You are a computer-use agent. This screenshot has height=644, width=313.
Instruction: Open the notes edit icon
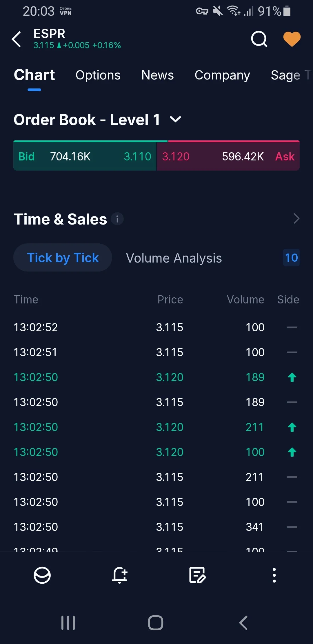click(x=197, y=575)
